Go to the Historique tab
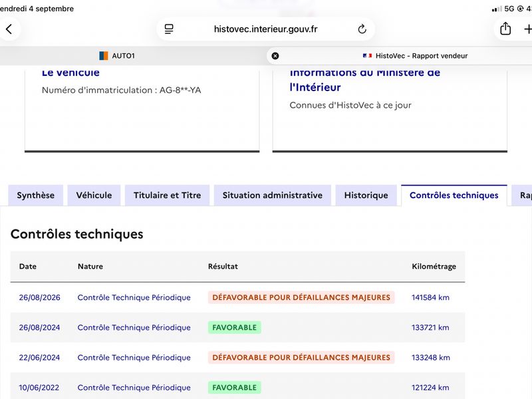The width and height of the screenshot is (532, 399). point(366,196)
